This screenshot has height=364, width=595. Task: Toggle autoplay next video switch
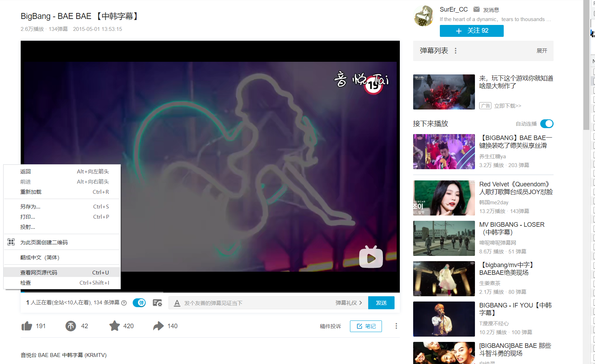[547, 124]
